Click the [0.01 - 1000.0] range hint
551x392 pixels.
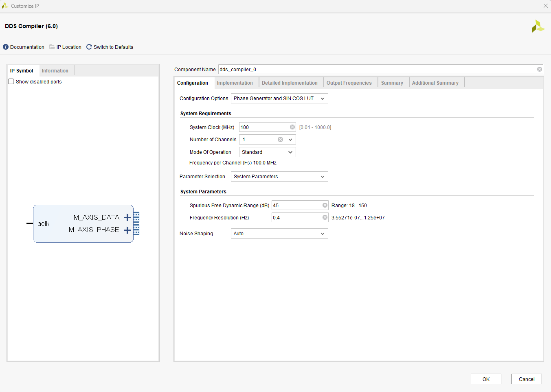[x=315, y=127]
